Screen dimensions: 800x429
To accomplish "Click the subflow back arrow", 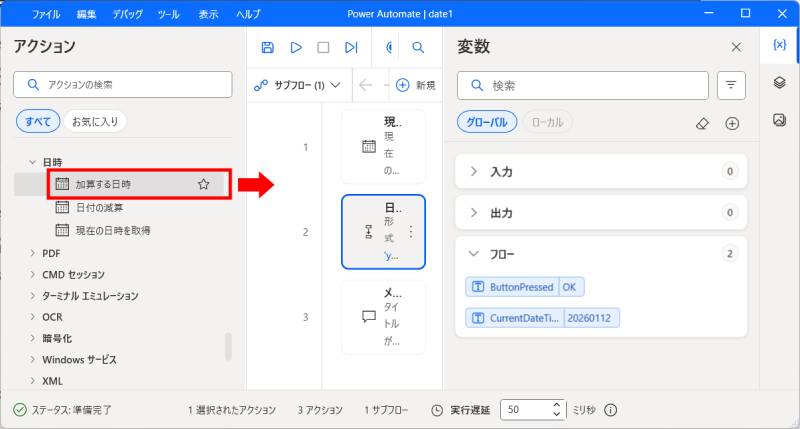I will [365, 85].
